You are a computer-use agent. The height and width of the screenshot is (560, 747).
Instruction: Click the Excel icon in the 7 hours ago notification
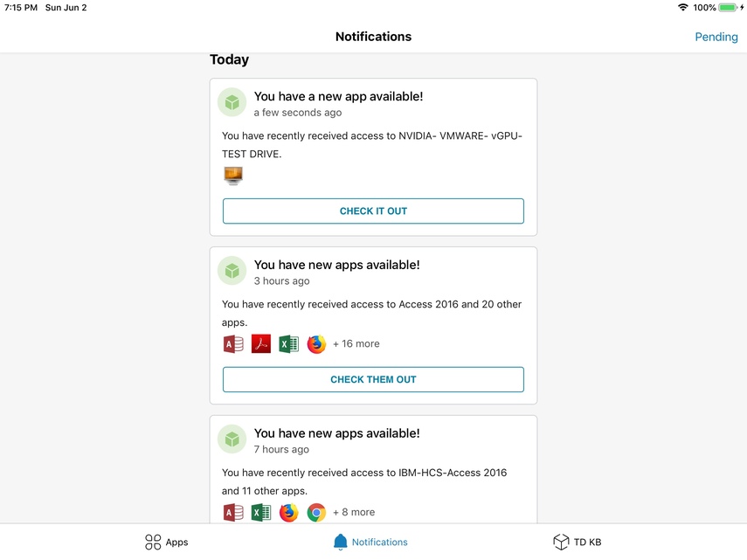pyautogui.click(x=261, y=513)
